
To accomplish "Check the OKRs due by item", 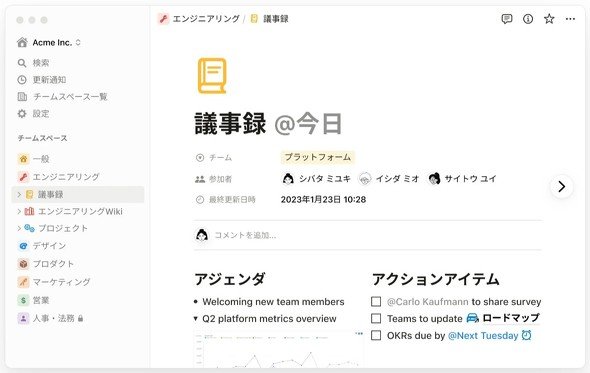I will 376,335.
